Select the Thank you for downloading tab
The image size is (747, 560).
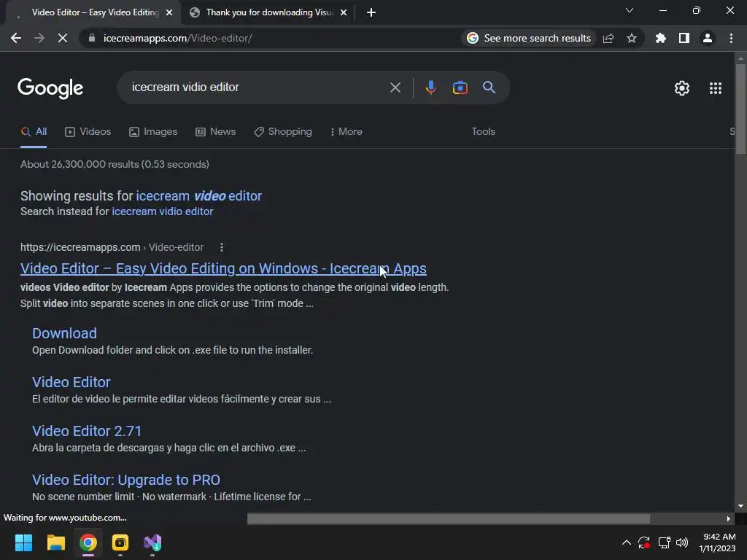(269, 12)
